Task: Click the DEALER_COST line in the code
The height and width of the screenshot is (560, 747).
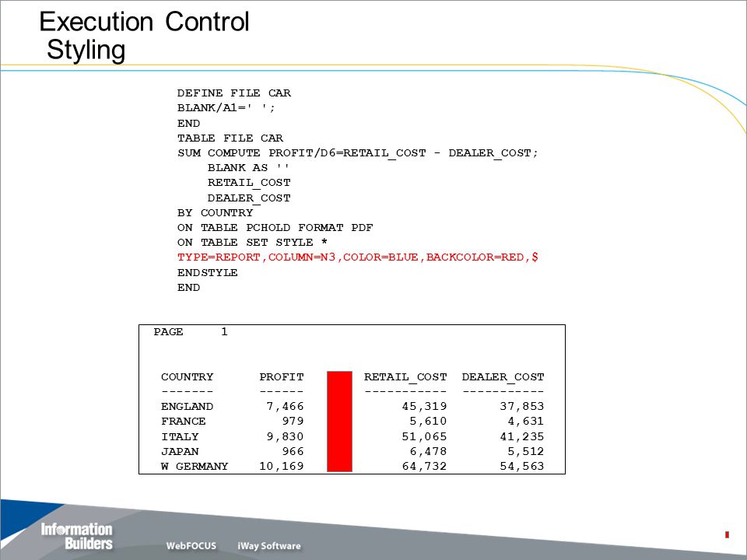Action: click(249, 198)
